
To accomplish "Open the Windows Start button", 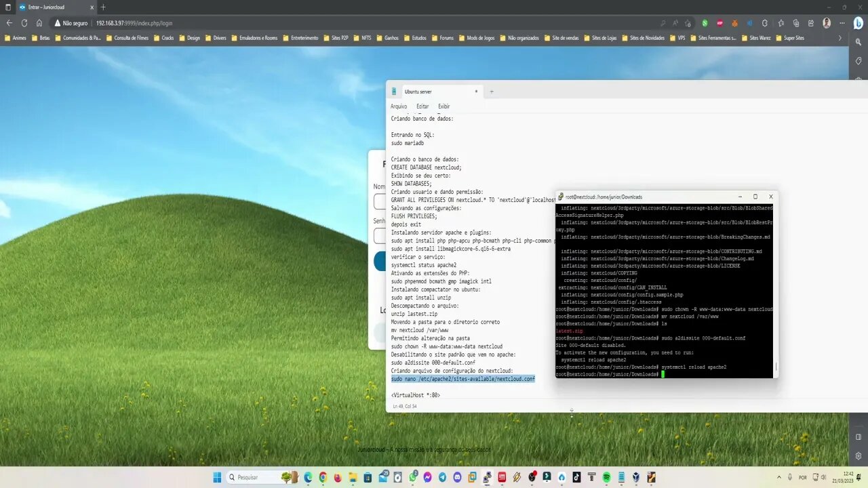I will point(217,477).
